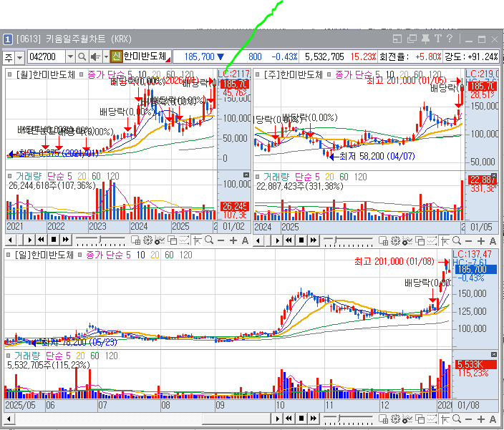504x430 pixels.
Task: Click dotted chart range icon in monthly toolbar
Action: 184,240
